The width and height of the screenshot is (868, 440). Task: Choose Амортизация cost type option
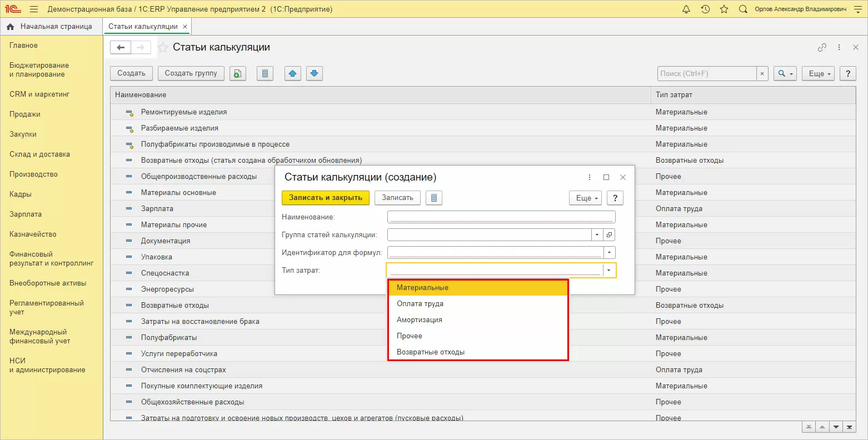pyautogui.click(x=420, y=320)
